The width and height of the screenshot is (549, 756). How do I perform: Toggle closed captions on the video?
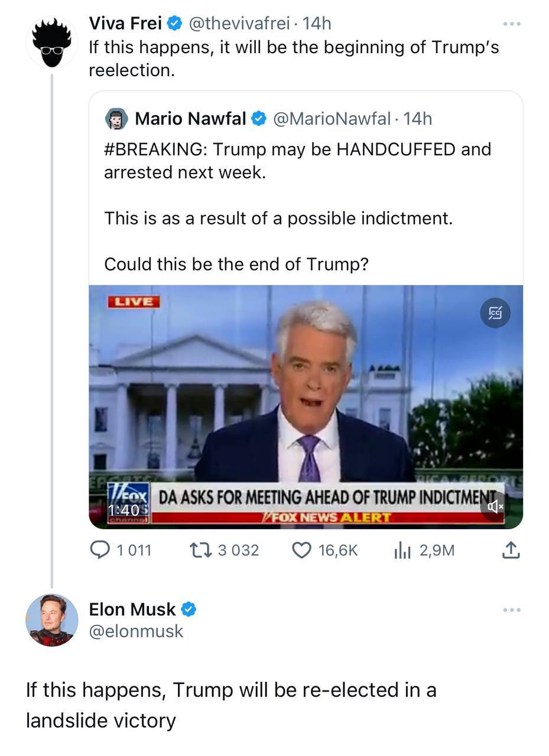495,313
